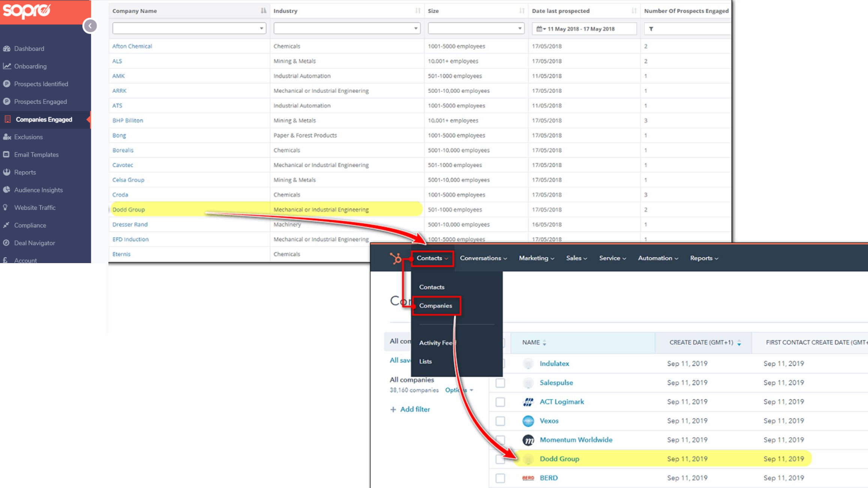Click Add filter in the companies panel
This screenshot has width=868, height=488.
click(x=410, y=409)
